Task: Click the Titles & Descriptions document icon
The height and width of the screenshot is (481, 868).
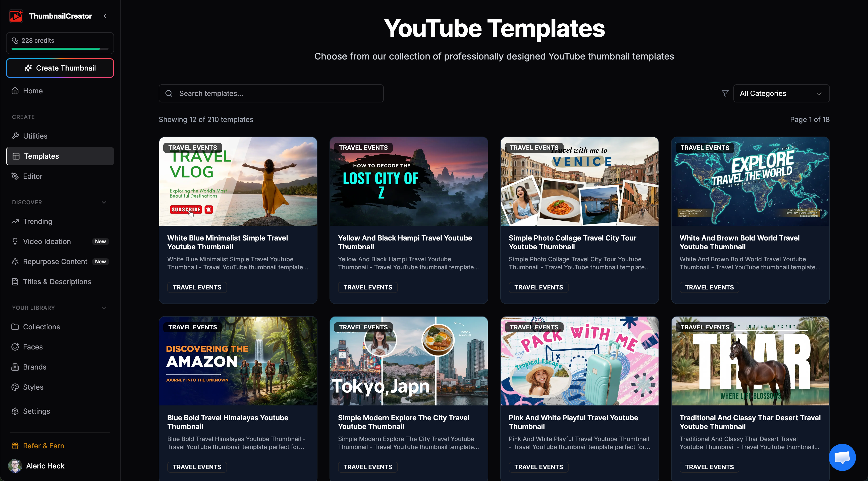Action: (15, 282)
